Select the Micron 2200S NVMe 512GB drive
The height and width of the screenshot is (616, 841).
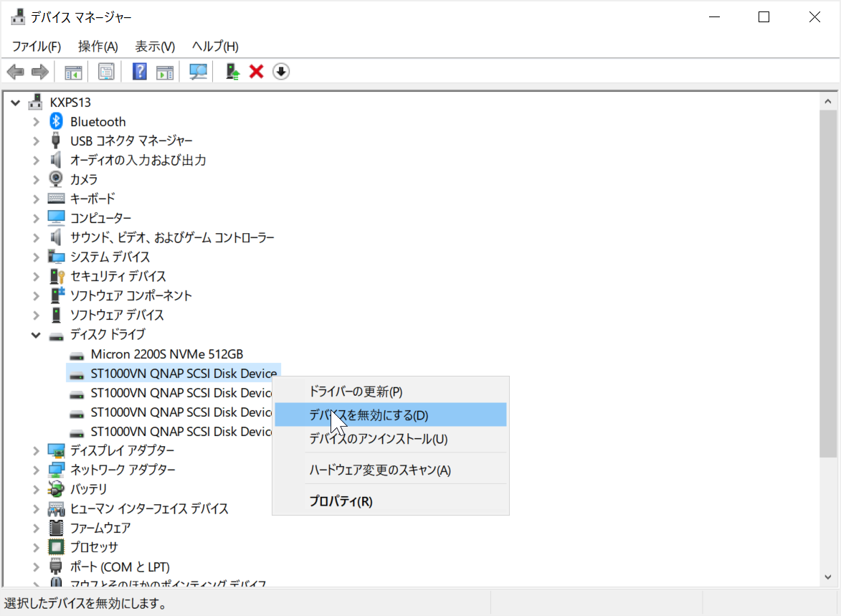click(x=165, y=354)
